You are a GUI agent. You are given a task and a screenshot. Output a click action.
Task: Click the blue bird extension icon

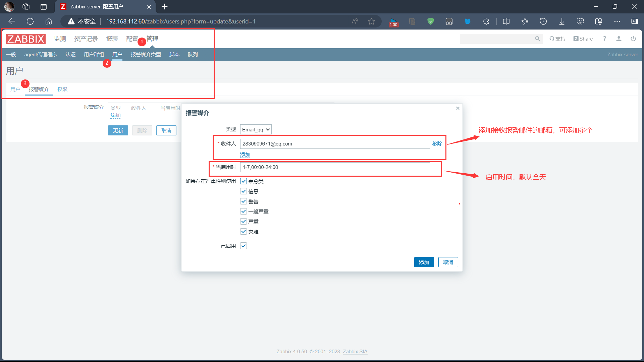[x=468, y=21]
